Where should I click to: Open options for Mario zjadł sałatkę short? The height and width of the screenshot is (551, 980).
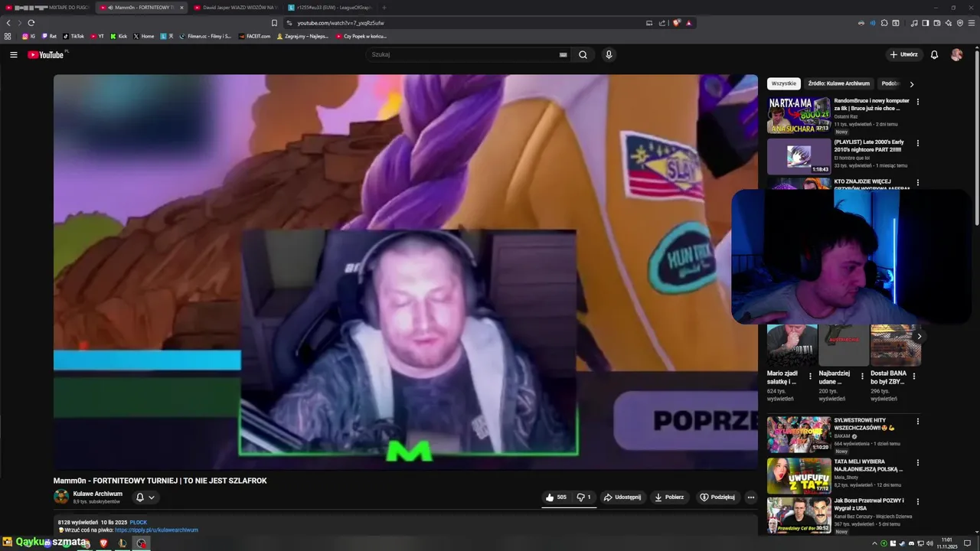pyautogui.click(x=810, y=377)
